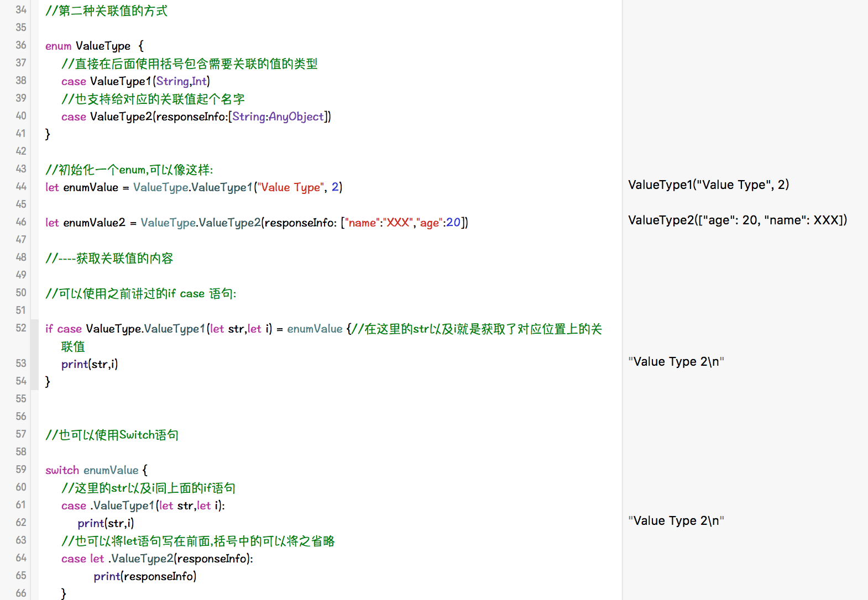Viewport: 868px width, 600px height.
Task: Click the number 20 in the responseInfo dictionary
Action: [x=453, y=223]
